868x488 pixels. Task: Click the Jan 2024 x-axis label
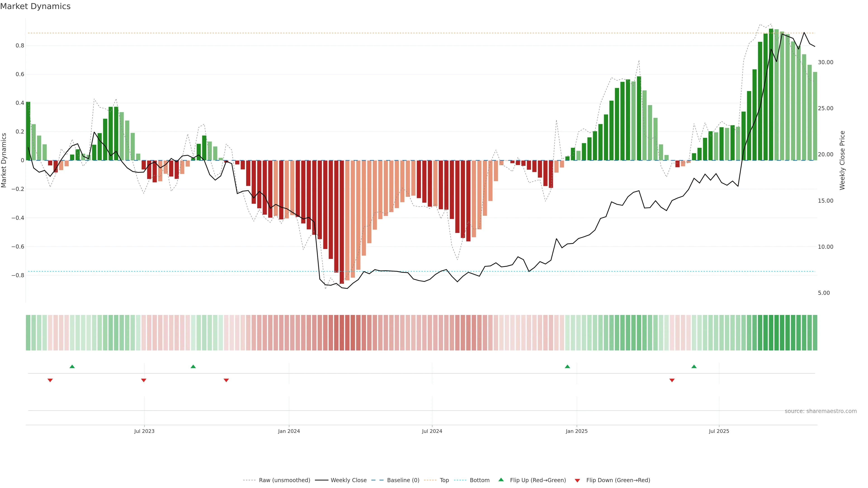pyautogui.click(x=289, y=431)
